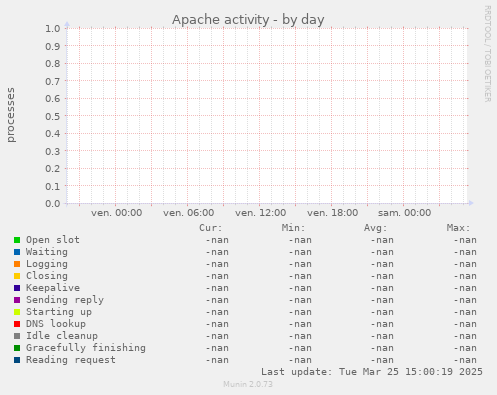497x395 pixels.
Task: Click the 'Apache activity - by day' title
Action: click(x=248, y=20)
